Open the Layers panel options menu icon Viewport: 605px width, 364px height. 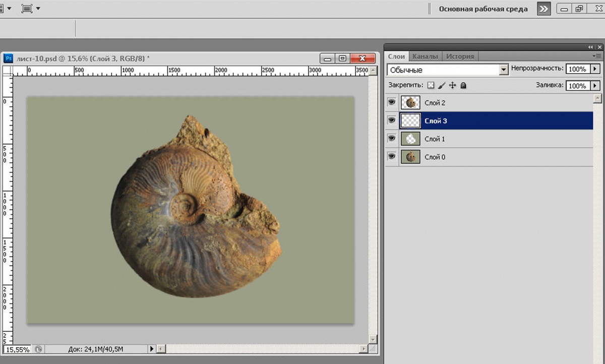tap(597, 56)
